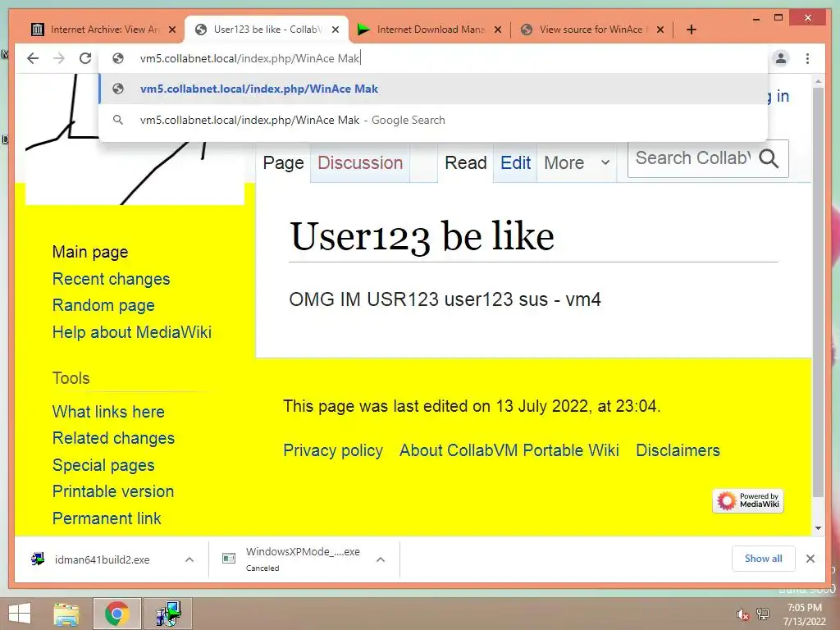Viewport: 840px width, 630px height.
Task: Open the taskbar clock and date
Action: 804,614
